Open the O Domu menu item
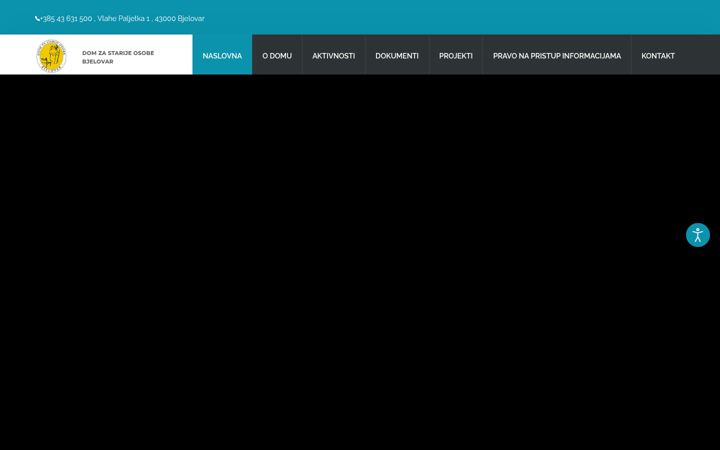This screenshot has width=720, height=450. [x=277, y=55]
